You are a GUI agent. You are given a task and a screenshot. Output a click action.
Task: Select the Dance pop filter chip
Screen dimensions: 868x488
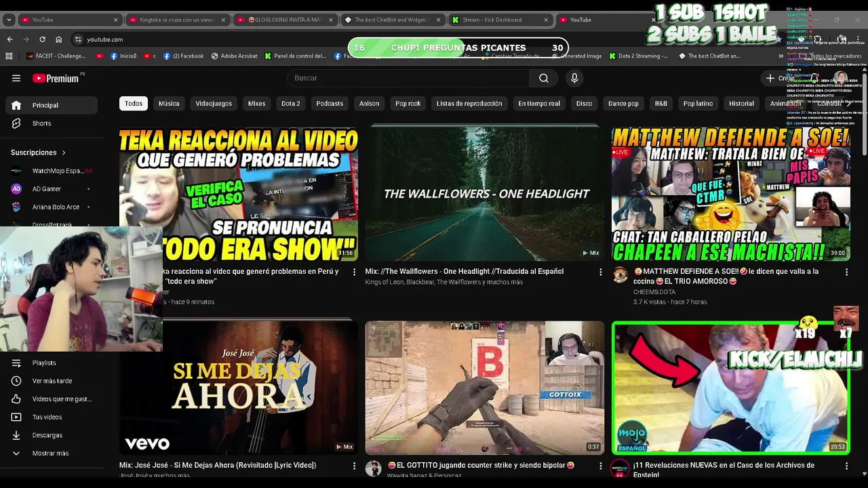623,104
